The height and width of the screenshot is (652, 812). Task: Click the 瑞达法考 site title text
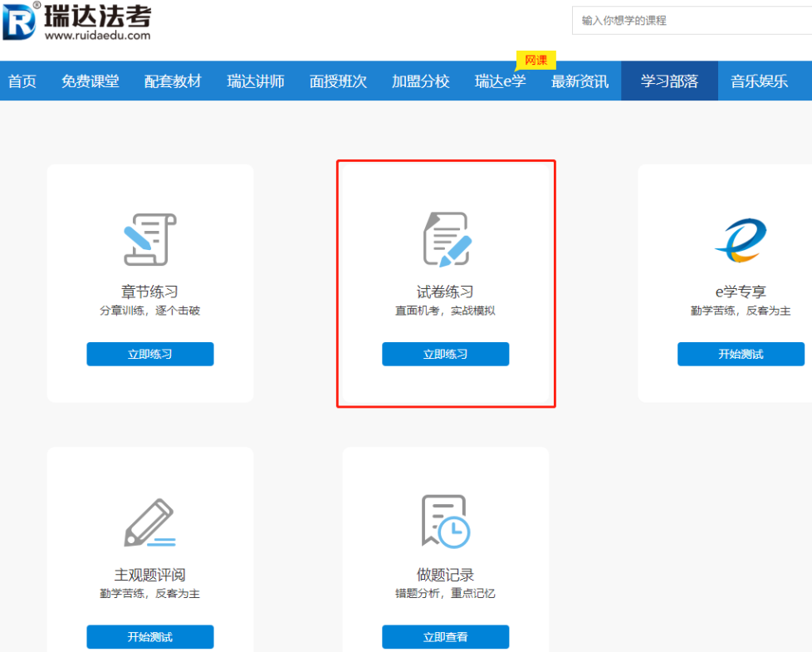coord(98,16)
